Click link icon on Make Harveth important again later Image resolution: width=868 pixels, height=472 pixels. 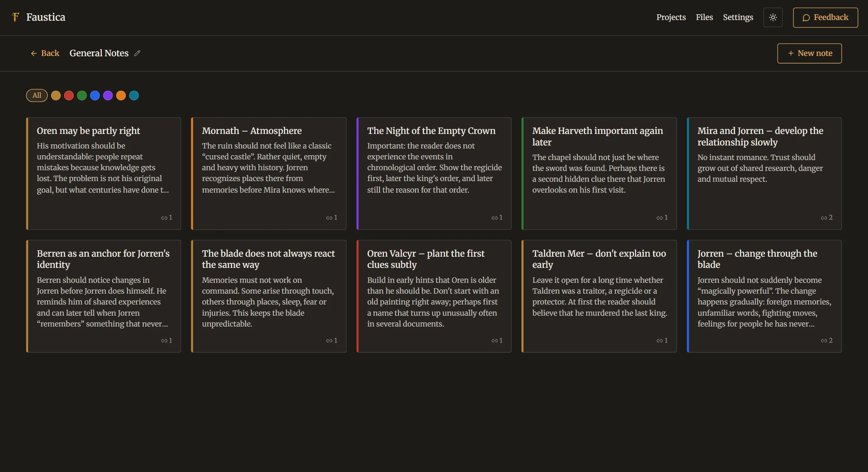659,218
